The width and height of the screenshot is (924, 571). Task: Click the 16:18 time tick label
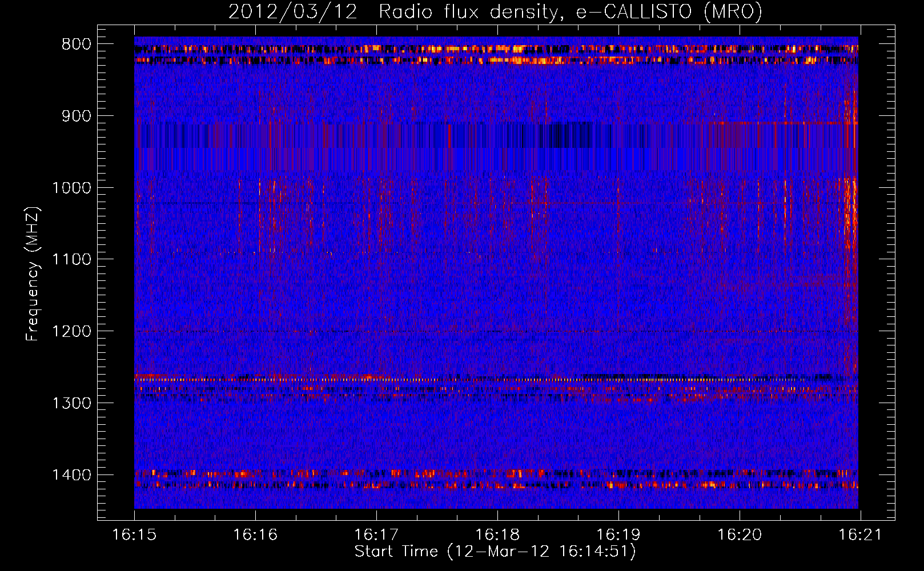(x=497, y=535)
